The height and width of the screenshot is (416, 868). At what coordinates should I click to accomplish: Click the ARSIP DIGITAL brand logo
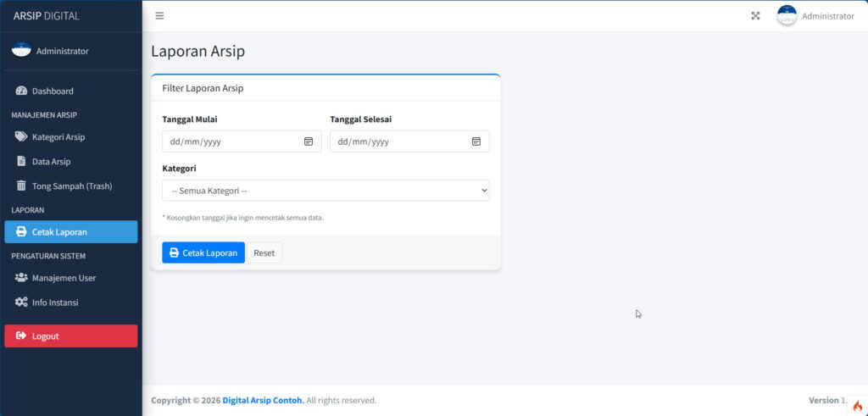click(x=47, y=15)
